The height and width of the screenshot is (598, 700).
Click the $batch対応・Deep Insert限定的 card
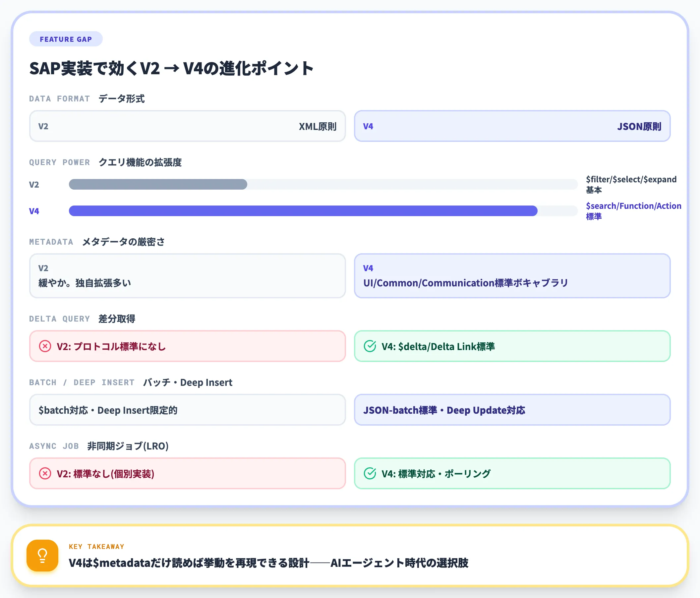[188, 410]
